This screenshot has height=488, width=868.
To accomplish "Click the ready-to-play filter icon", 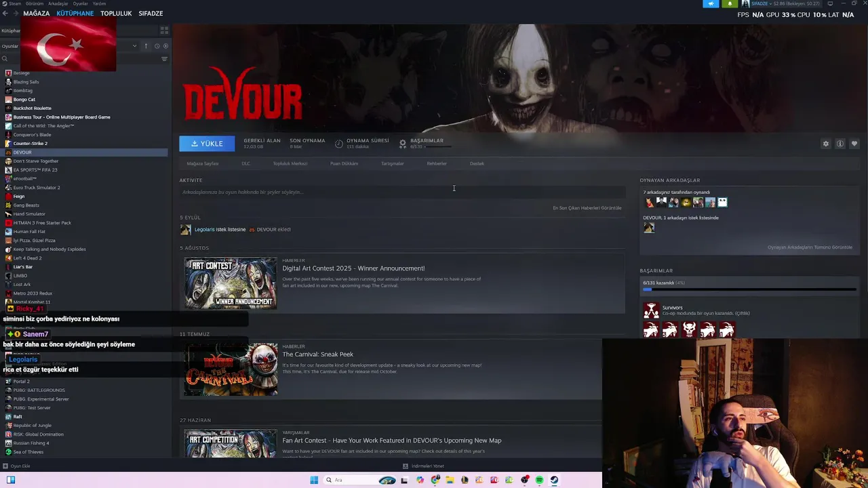I will [165, 46].
